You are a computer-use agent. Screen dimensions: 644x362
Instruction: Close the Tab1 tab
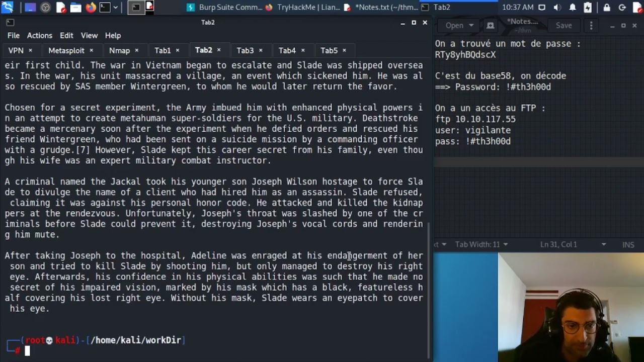coord(177,50)
